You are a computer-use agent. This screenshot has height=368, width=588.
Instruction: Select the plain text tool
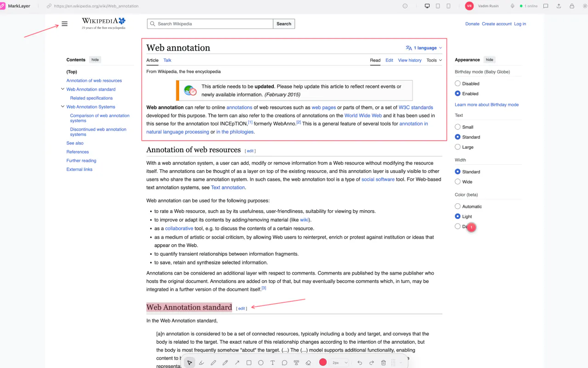273,362
